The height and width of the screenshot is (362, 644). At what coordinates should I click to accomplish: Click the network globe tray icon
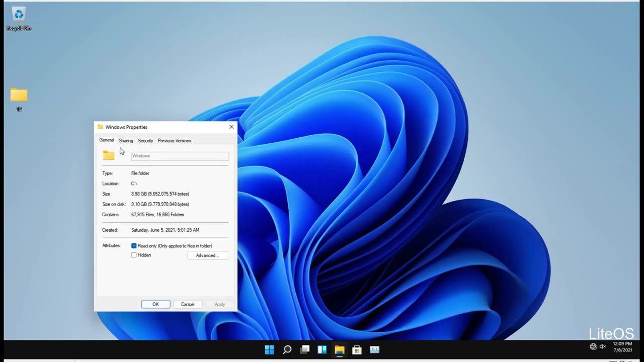[593, 346]
